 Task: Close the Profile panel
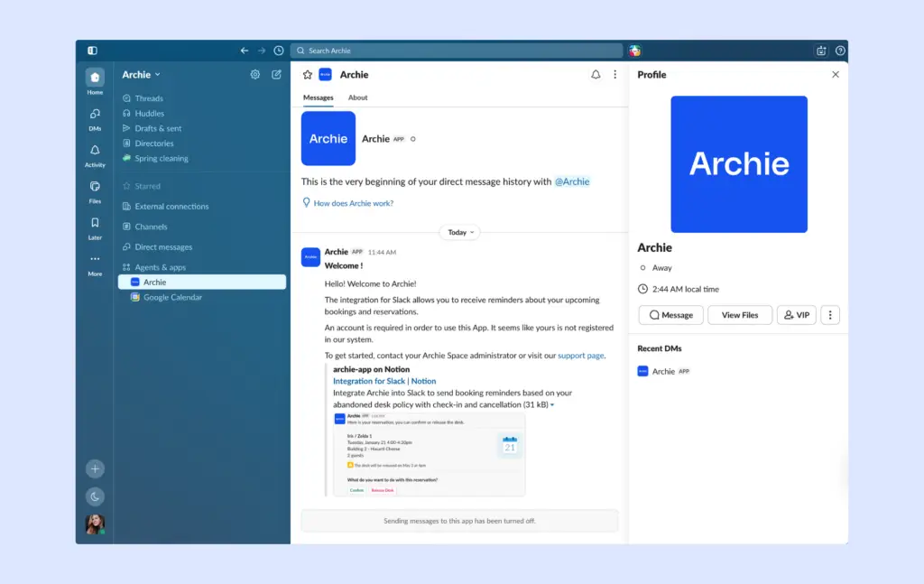pyautogui.click(x=836, y=74)
